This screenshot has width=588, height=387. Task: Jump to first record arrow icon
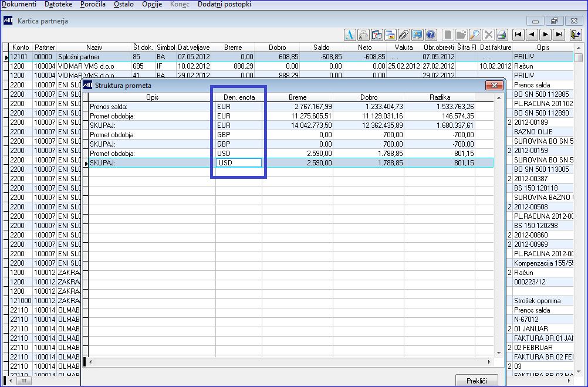pyautogui.click(x=518, y=35)
